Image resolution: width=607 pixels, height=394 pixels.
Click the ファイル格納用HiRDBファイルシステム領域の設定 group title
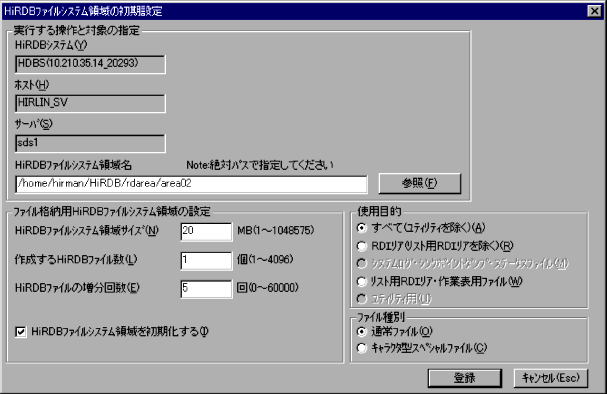click(112, 211)
